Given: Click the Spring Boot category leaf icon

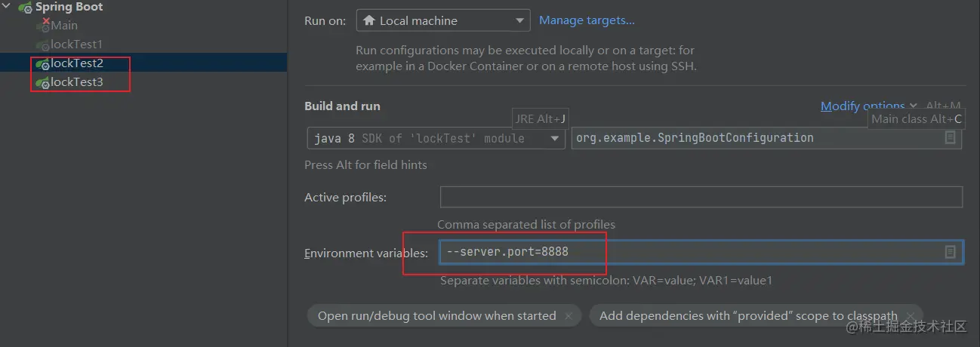Looking at the screenshot, I should [x=25, y=8].
